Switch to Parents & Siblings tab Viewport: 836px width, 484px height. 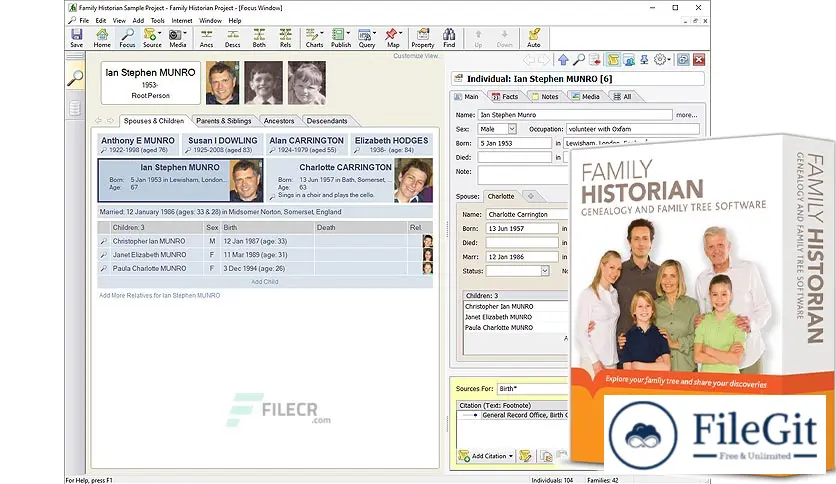[x=223, y=121]
